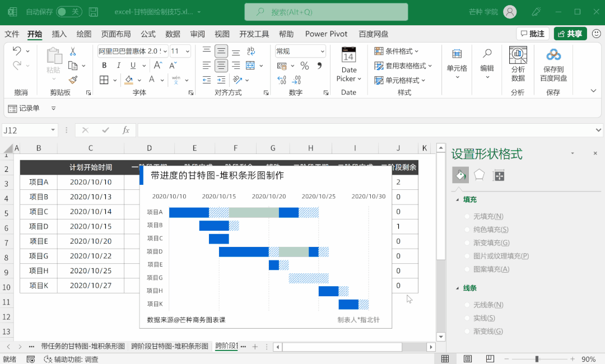Collapse the 线条 section
The image size is (605, 364).
[458, 288]
